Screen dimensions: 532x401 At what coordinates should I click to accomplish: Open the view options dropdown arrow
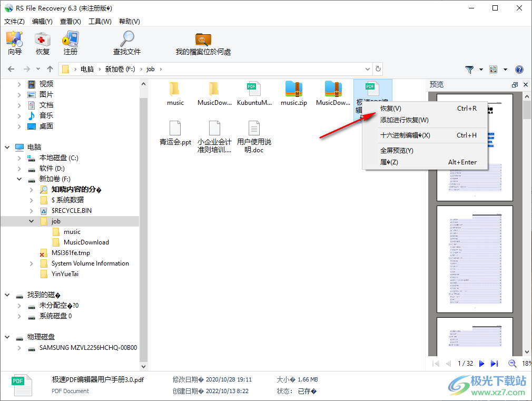(505, 69)
